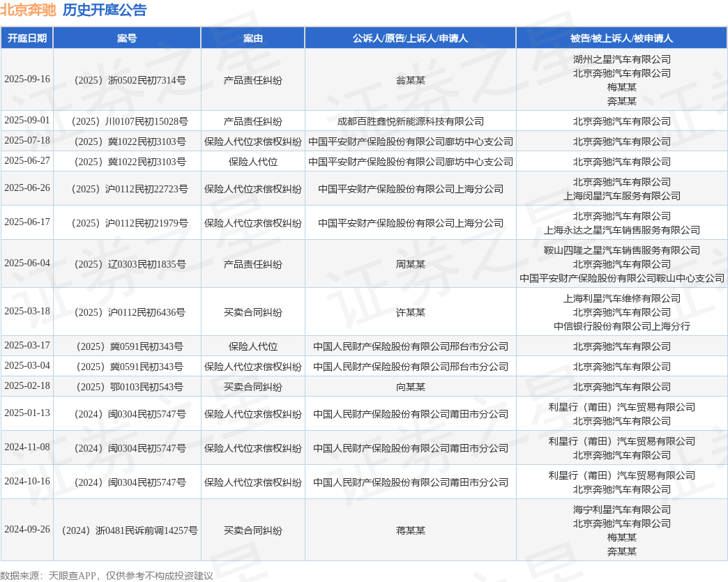Select the date cell 2025-09-16
Viewport: 728px width, 582px height.
coord(27,79)
